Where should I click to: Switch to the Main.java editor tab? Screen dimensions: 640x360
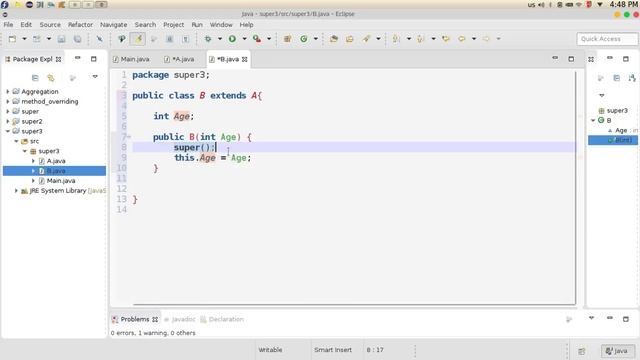131,59
